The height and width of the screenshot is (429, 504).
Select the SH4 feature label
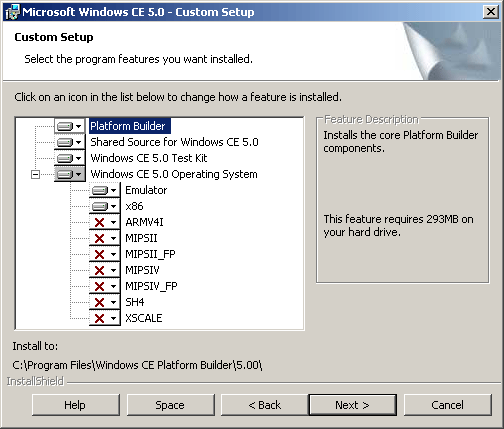click(x=135, y=302)
